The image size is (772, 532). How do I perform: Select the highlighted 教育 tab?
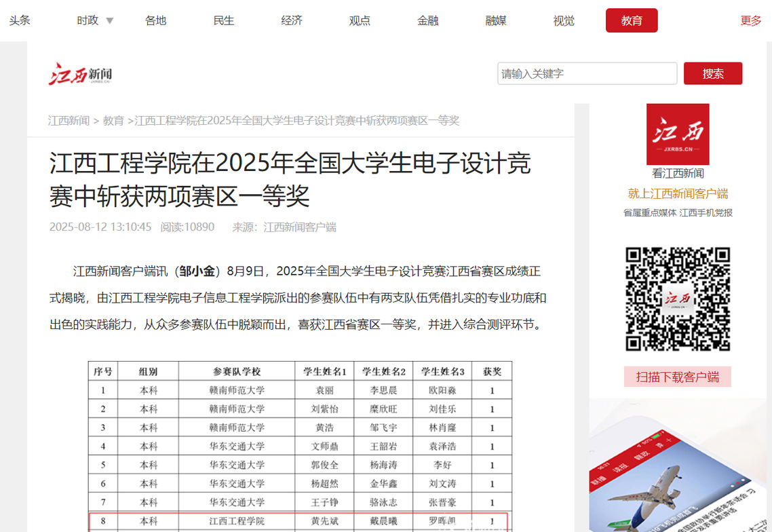tap(631, 20)
